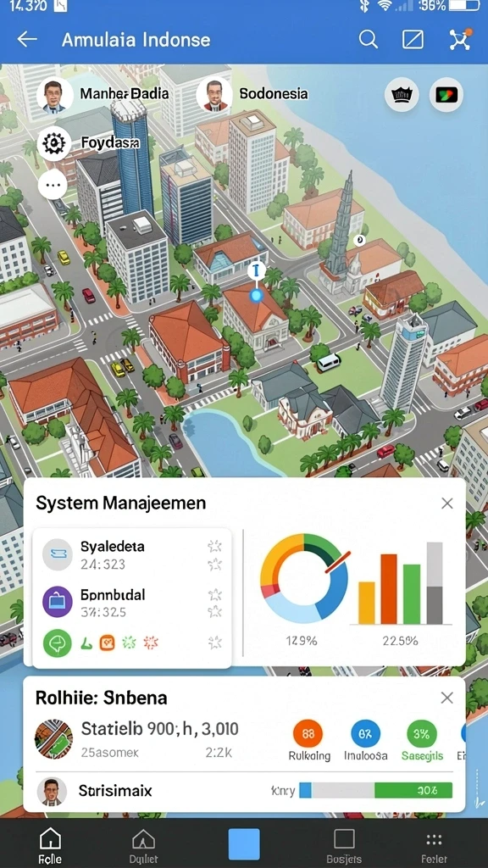This screenshot has width=488, height=868.
Task: Tap the purple Bpnnbidal bag icon
Action: point(58,602)
